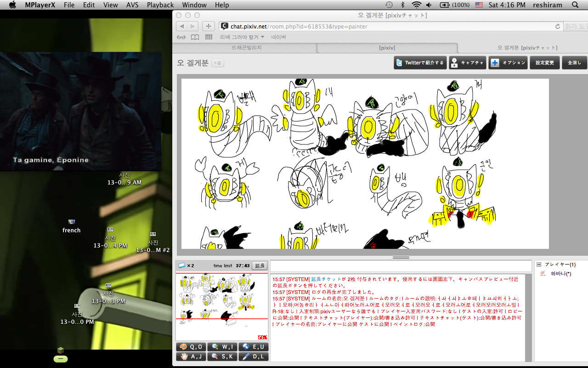Go forward in Safari
Screen dimensions: 588x368
pos(193,26)
